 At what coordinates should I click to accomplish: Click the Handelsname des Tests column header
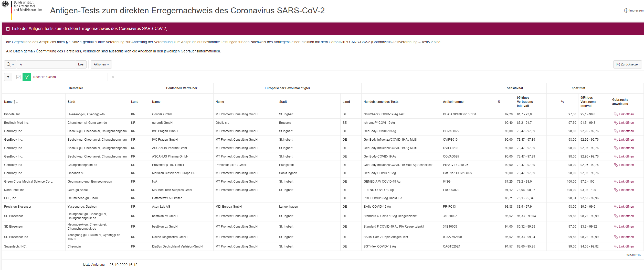[381, 102]
